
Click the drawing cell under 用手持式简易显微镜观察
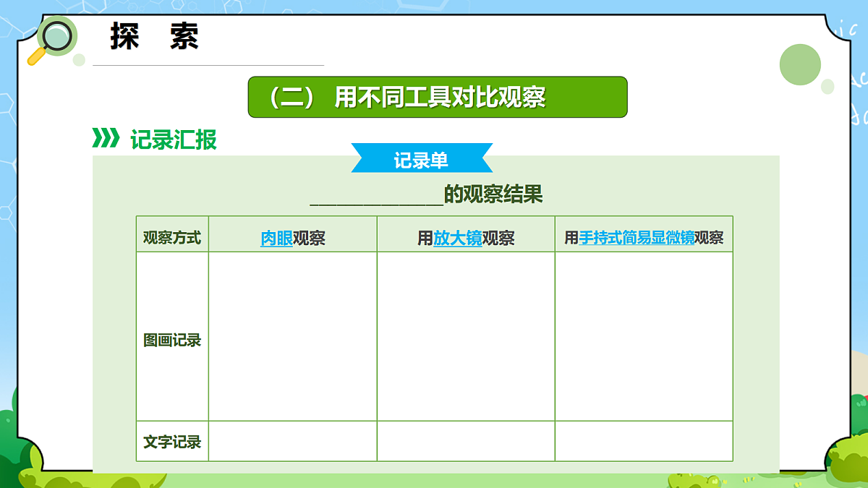644,336
